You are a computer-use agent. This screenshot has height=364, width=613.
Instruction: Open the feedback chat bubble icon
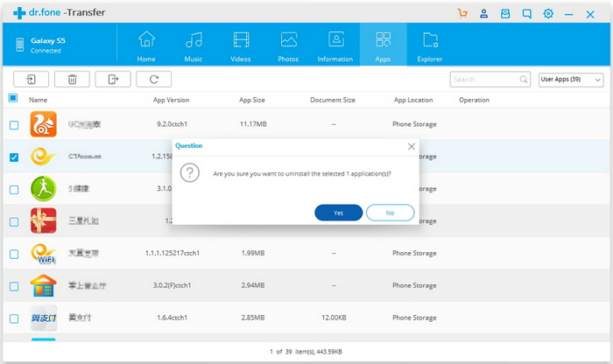pos(526,14)
